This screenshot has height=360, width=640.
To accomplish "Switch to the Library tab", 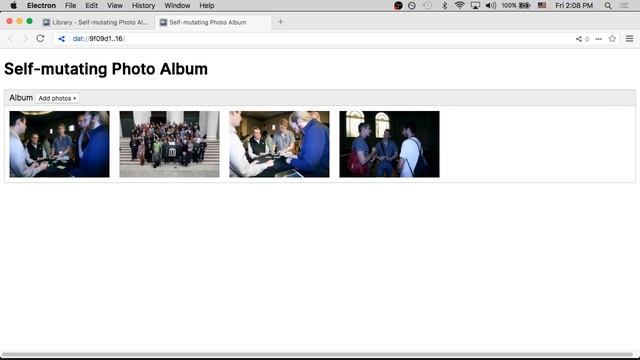I will 96,22.
